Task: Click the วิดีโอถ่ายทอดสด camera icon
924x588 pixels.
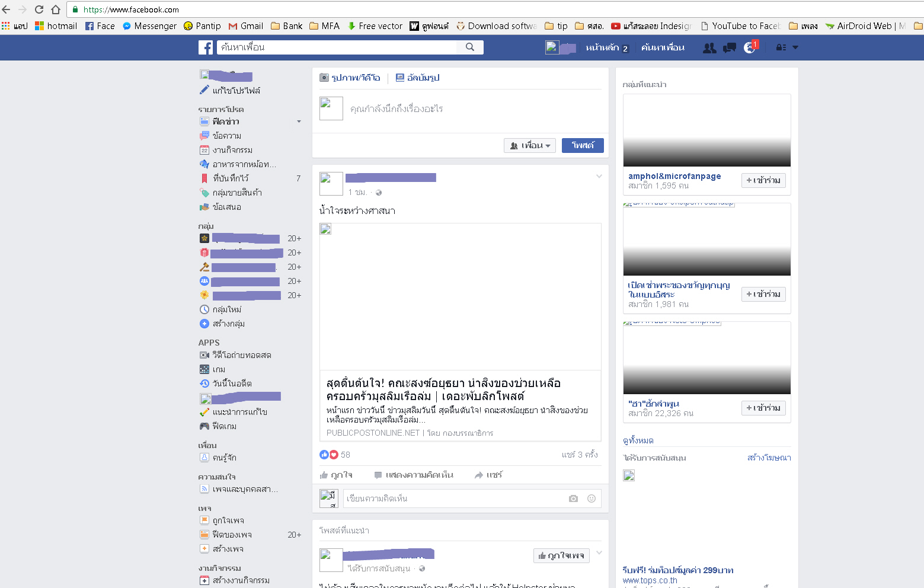Action: click(204, 355)
